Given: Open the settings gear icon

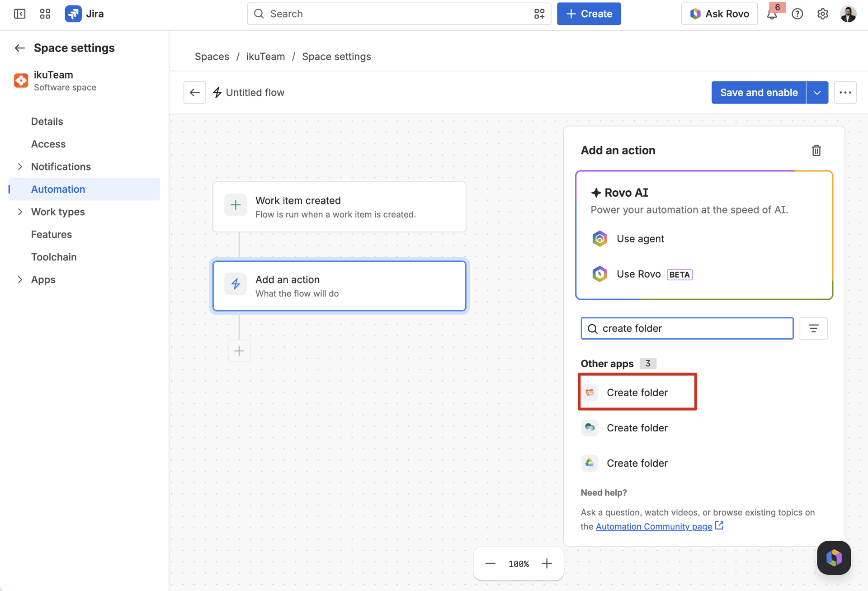Looking at the screenshot, I should 823,14.
